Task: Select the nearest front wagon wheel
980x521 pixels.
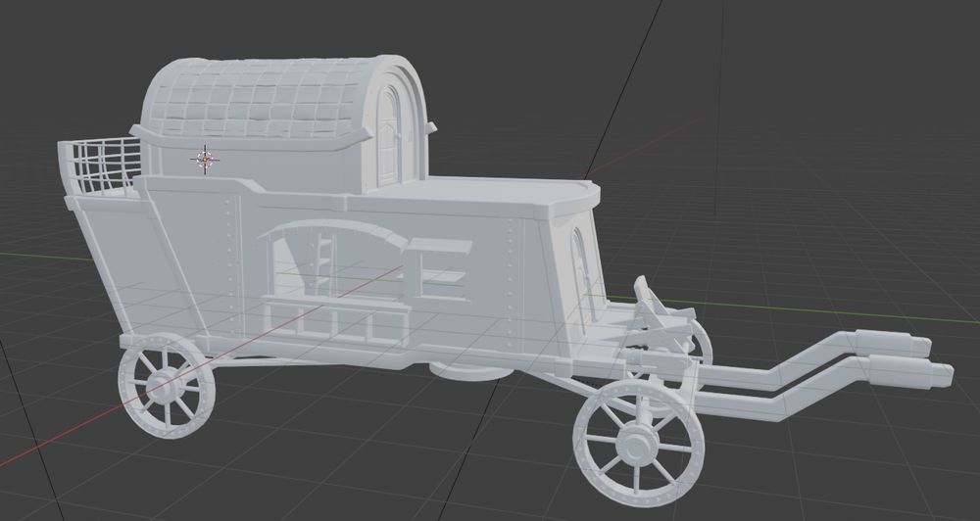Action: tap(638, 443)
